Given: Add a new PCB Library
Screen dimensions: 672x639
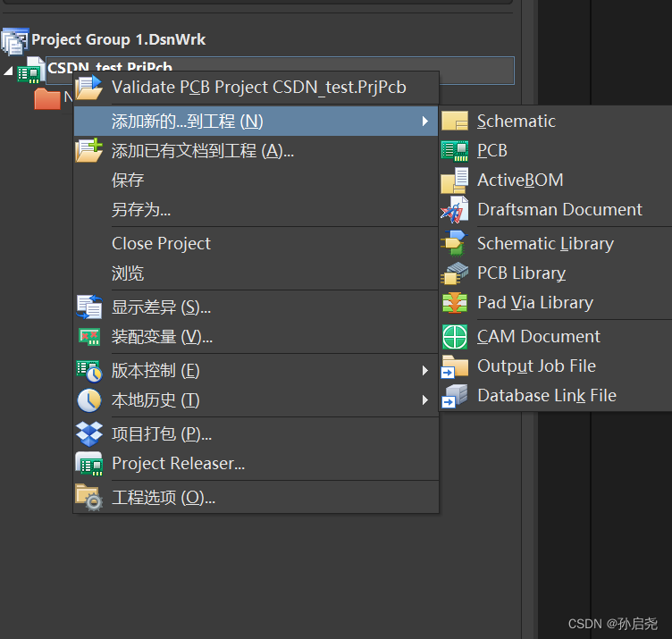Looking at the screenshot, I should 556,273.
